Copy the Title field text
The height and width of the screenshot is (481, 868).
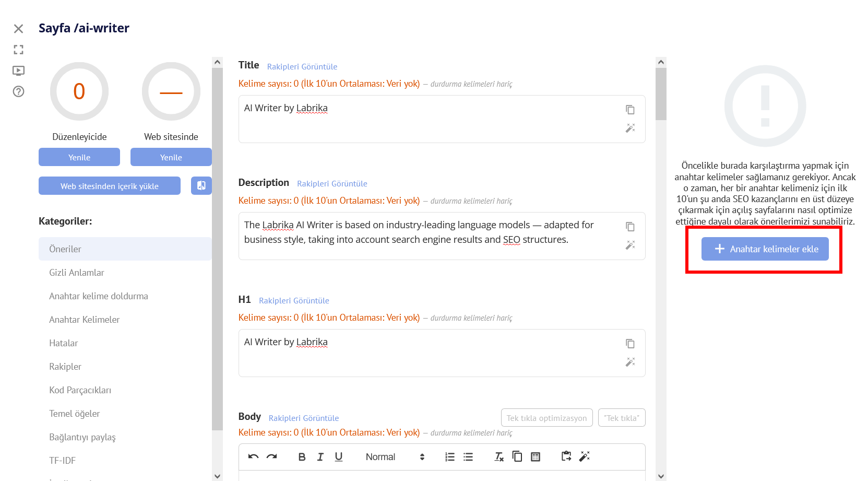(630, 110)
